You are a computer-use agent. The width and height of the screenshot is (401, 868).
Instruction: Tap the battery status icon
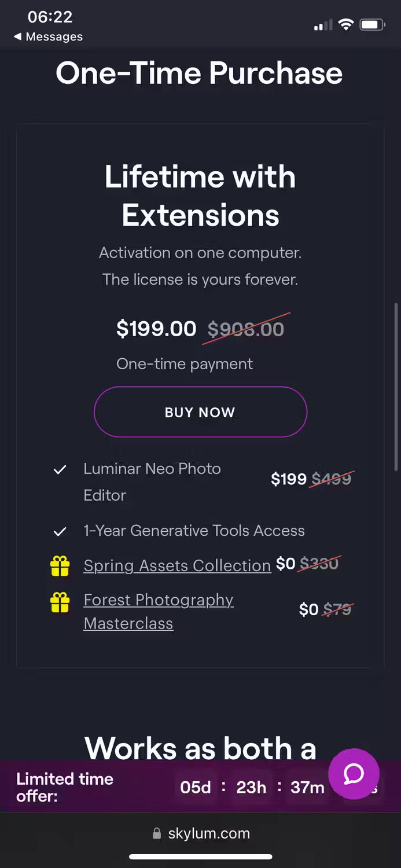pos(372,24)
